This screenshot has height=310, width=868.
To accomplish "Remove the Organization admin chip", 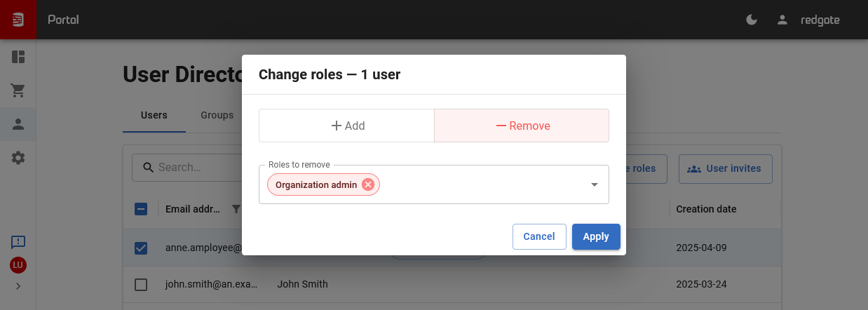I will point(368,184).
